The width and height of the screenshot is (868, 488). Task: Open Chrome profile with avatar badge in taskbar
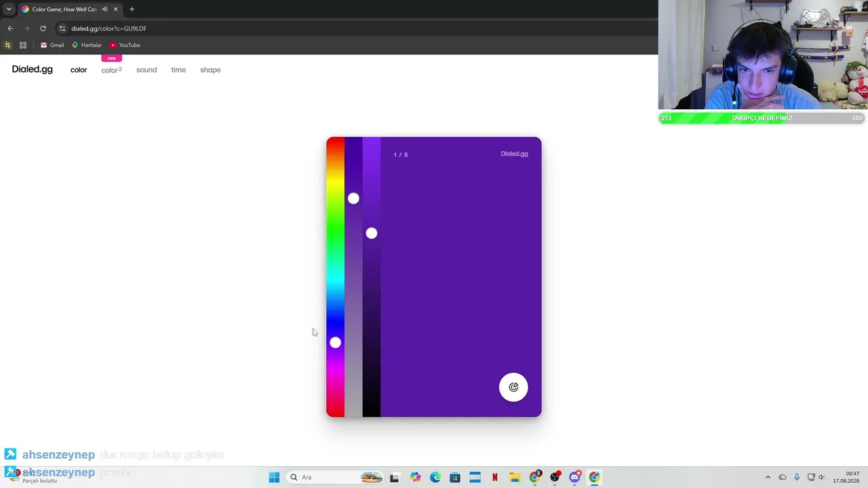pyautogui.click(x=535, y=477)
